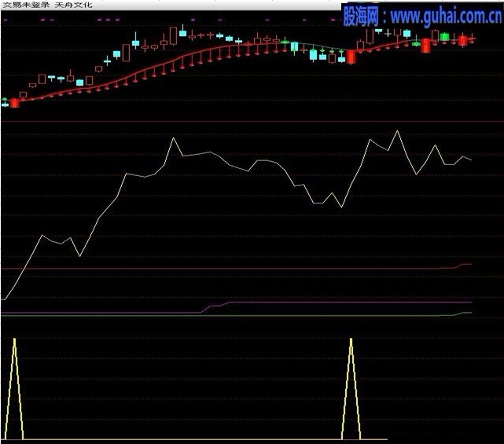The image size is (504, 444).
Task: Click the highest peak of the white indicator line
Action: click(398, 130)
